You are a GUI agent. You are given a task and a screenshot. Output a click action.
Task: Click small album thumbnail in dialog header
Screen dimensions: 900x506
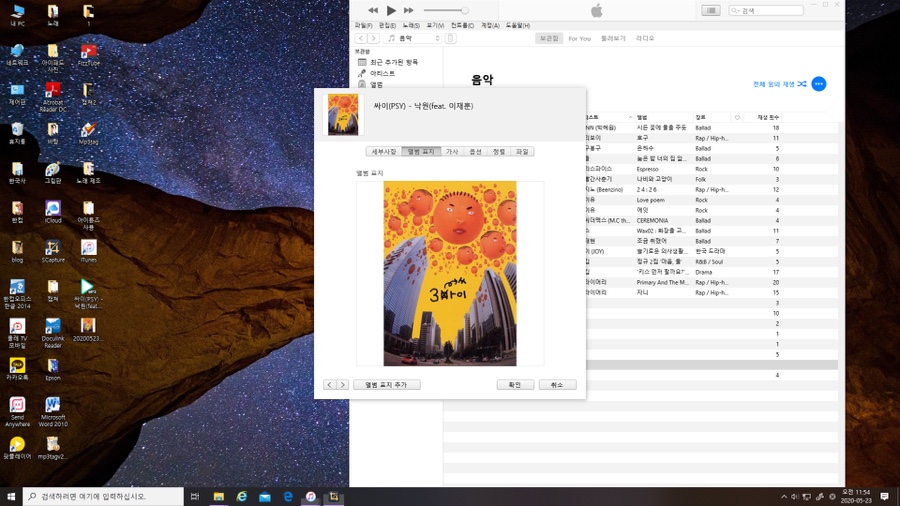[x=343, y=115]
